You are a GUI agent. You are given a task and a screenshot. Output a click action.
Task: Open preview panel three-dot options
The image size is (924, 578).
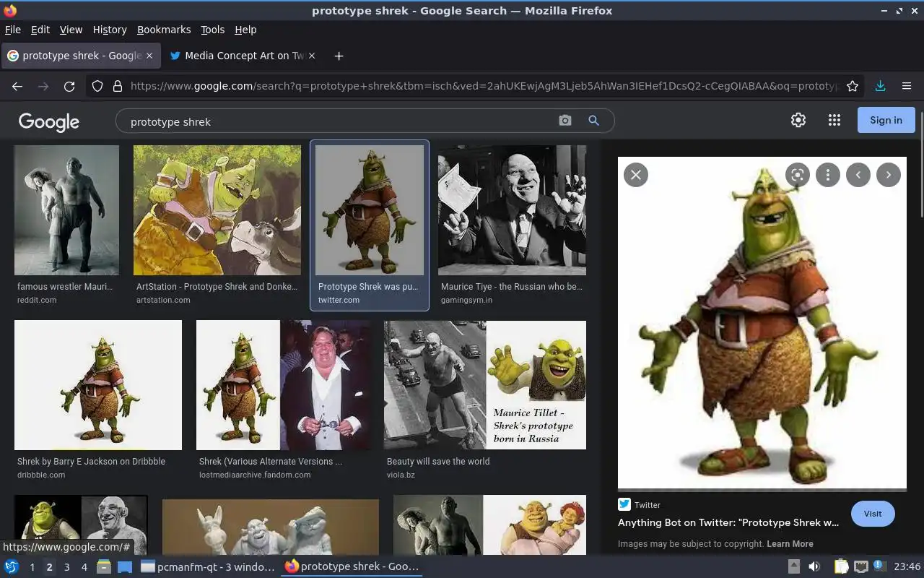pos(828,175)
